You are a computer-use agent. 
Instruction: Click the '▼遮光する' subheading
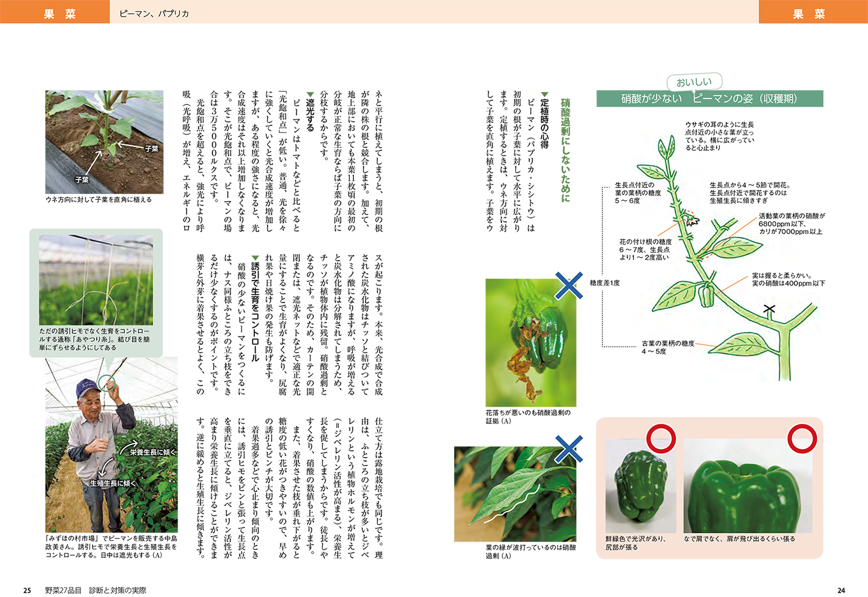click(x=310, y=111)
